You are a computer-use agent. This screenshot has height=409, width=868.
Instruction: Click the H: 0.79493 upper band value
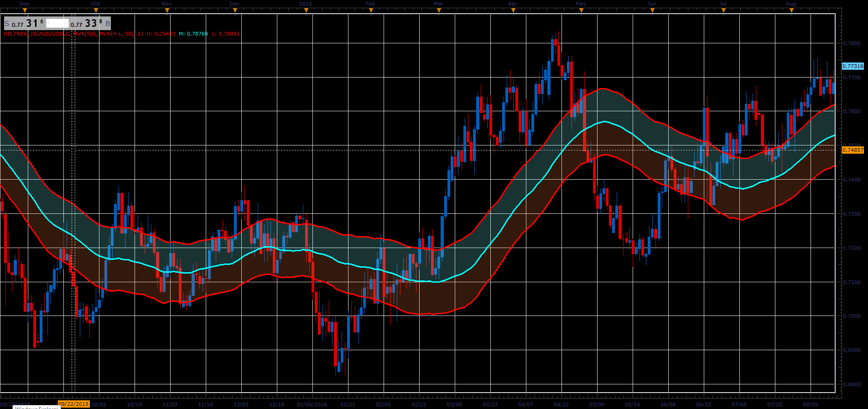point(161,34)
